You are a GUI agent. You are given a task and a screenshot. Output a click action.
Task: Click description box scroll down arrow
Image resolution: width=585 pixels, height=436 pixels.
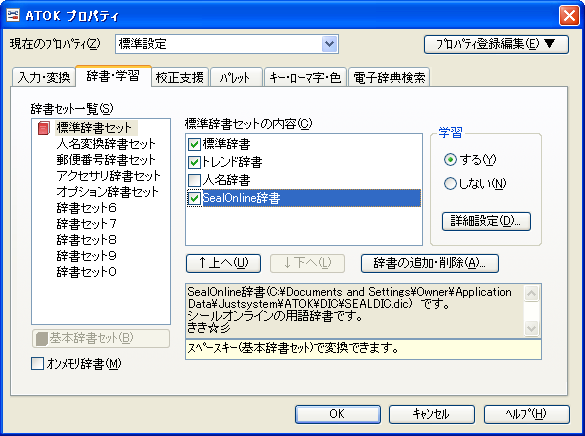click(531, 329)
